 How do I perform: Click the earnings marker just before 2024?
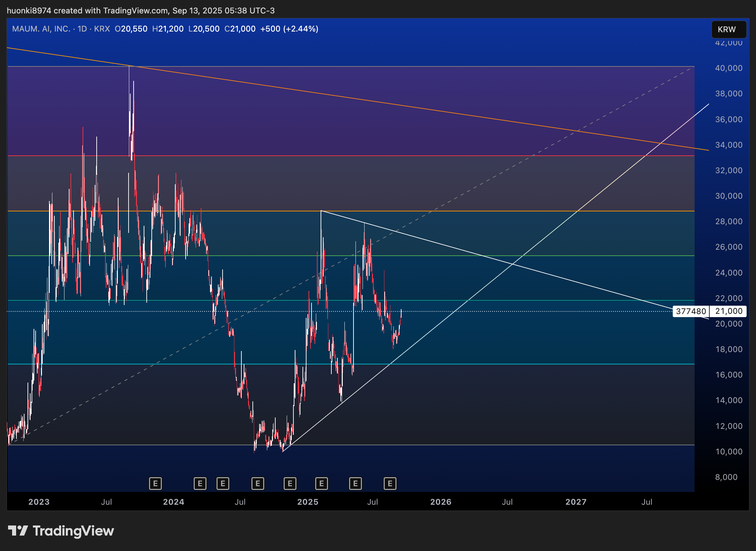click(x=155, y=484)
